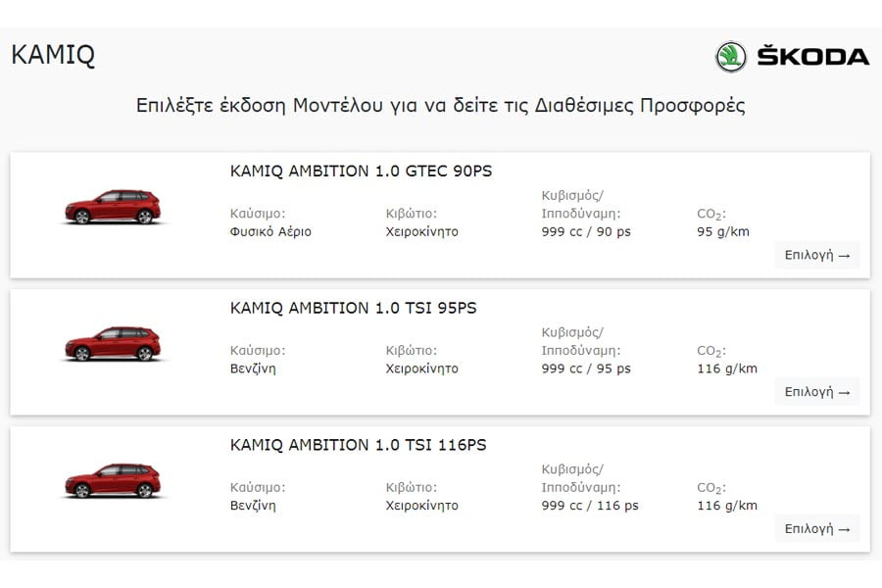Click the Škoda winged arrow emblem

tap(731, 57)
